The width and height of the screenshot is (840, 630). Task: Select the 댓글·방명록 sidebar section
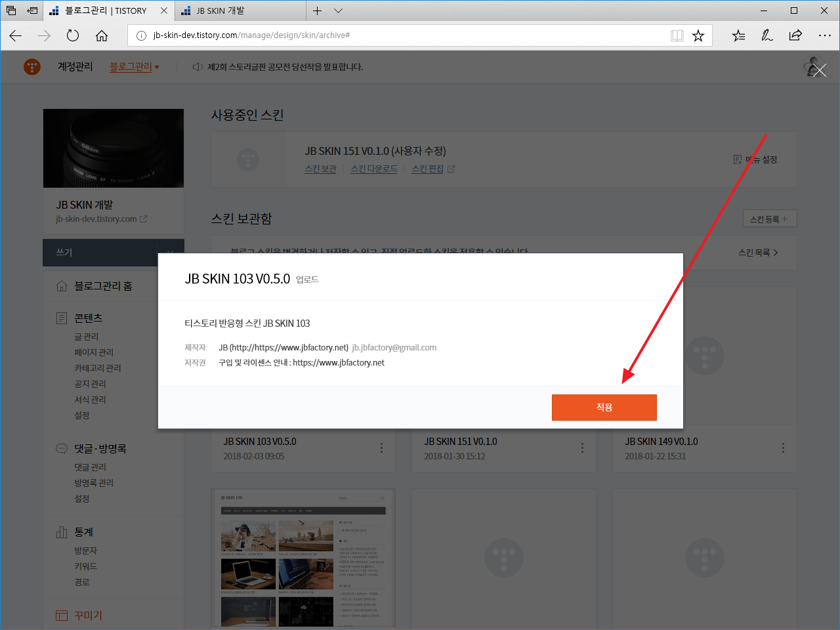(100, 449)
